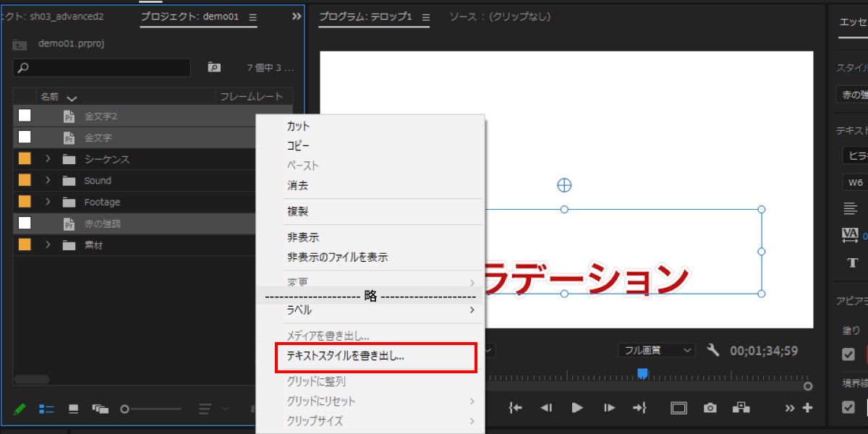The image size is (868, 434).
Task: Choose テキストスタイルを書き出し in the context menu
Action: 346,356
